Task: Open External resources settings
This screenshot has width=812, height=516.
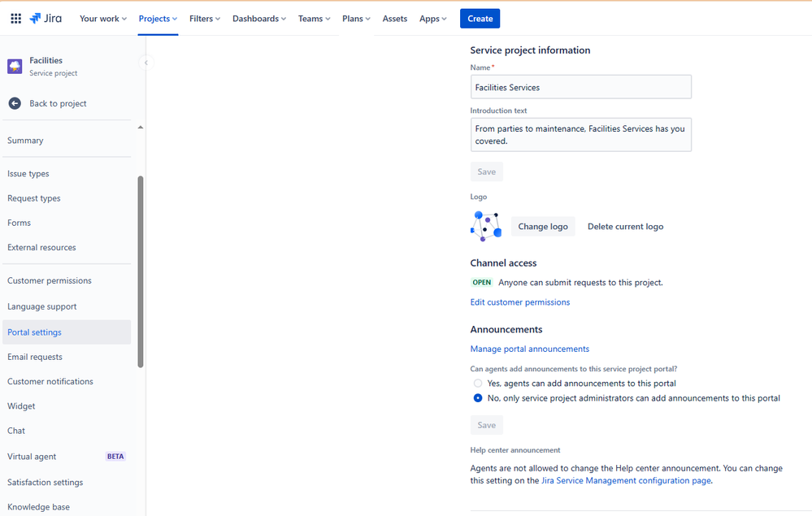Action: [x=67, y=247]
